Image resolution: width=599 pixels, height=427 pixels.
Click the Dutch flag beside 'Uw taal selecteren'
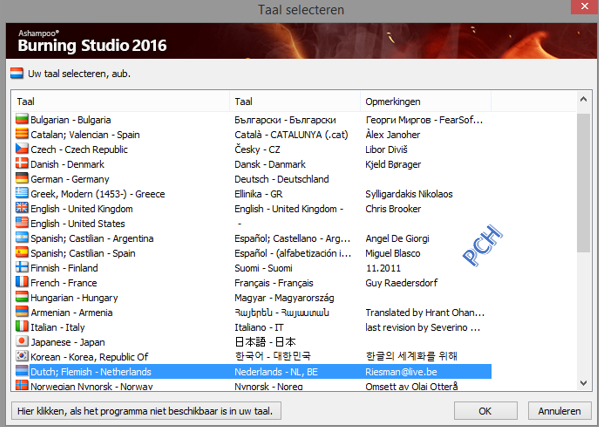coord(17,73)
